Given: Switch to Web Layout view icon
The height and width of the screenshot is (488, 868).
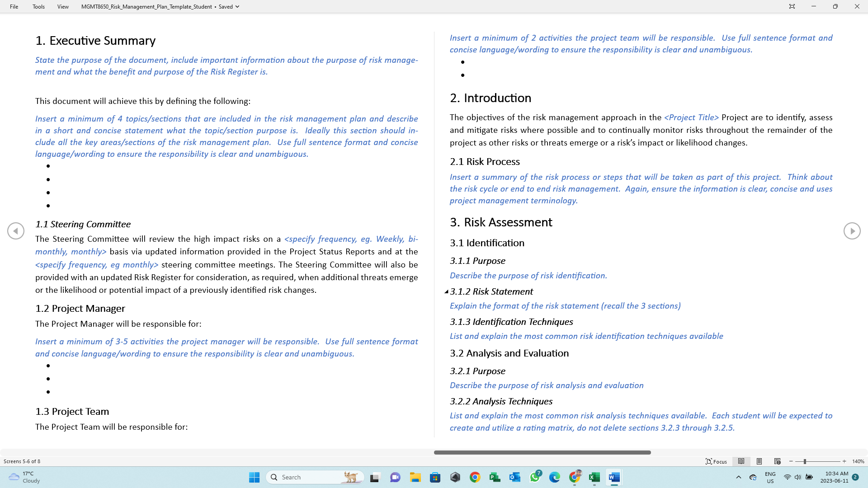Looking at the screenshot, I should [777, 461].
